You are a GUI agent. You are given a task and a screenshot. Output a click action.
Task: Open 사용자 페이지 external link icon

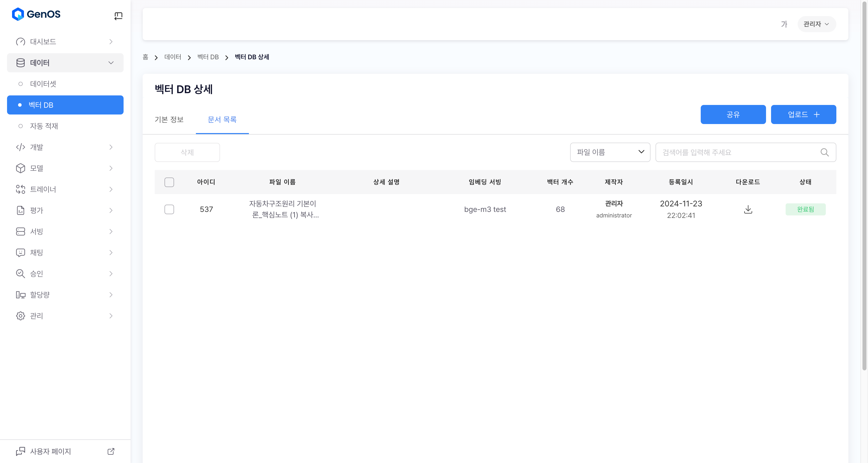(111, 451)
